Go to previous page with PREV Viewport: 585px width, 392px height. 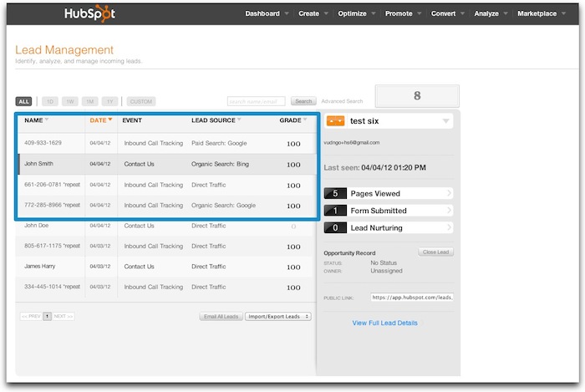pyautogui.click(x=31, y=316)
